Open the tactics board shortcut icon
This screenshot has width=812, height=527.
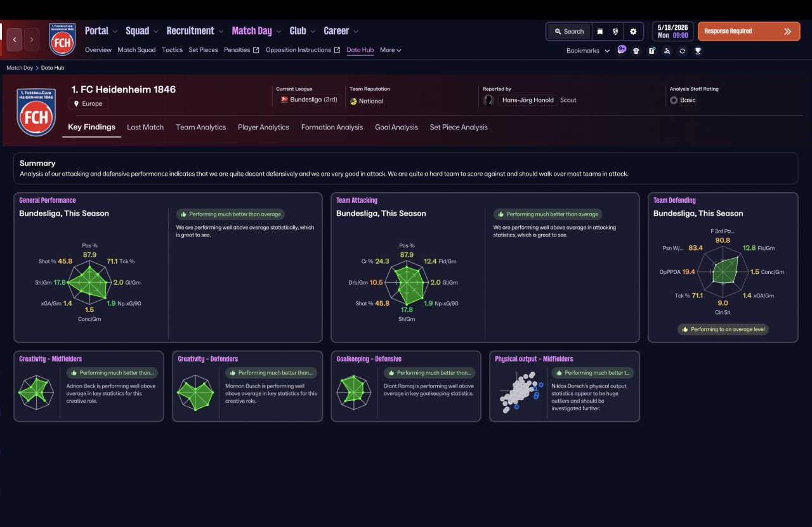pyautogui.click(x=652, y=51)
